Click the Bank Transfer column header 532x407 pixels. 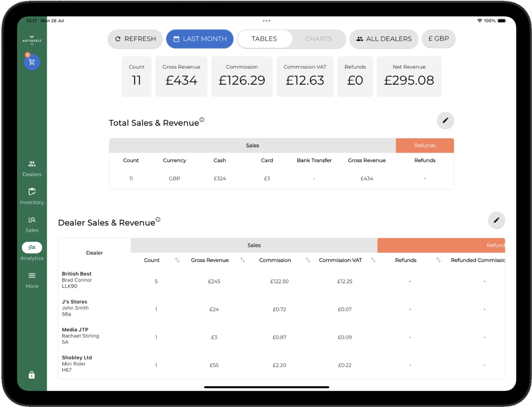[314, 160]
